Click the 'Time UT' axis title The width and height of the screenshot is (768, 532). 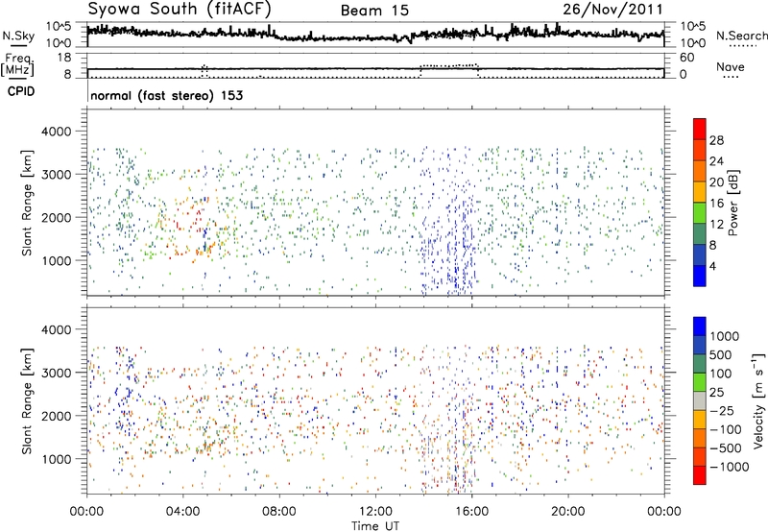point(375,526)
